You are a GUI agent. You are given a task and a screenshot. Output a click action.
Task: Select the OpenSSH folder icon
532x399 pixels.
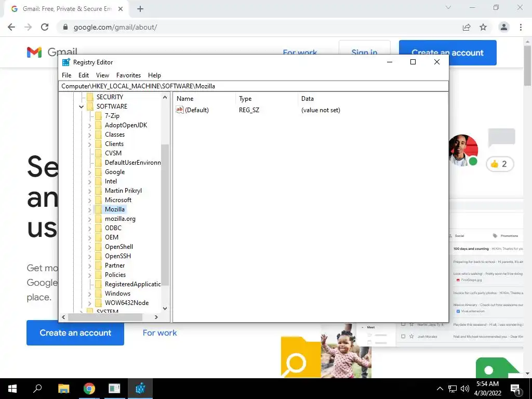[x=98, y=256]
